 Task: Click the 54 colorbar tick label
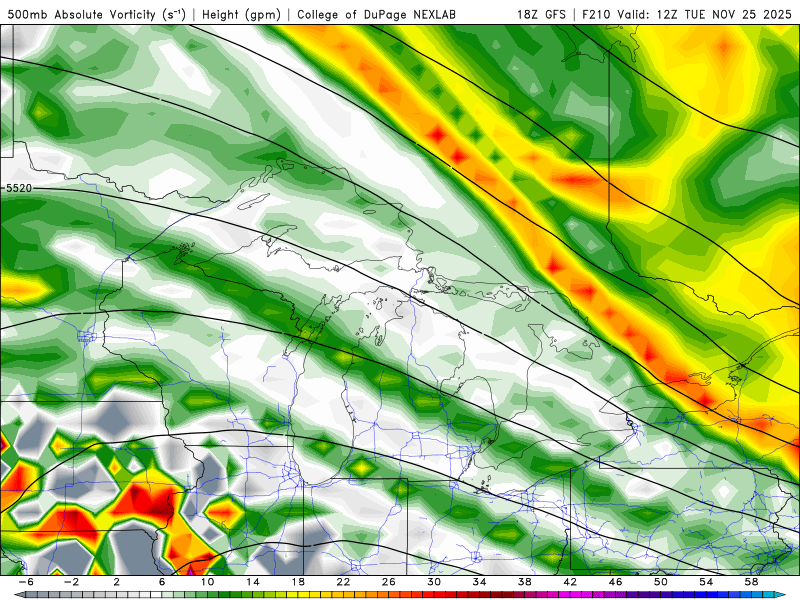pyautogui.click(x=706, y=582)
